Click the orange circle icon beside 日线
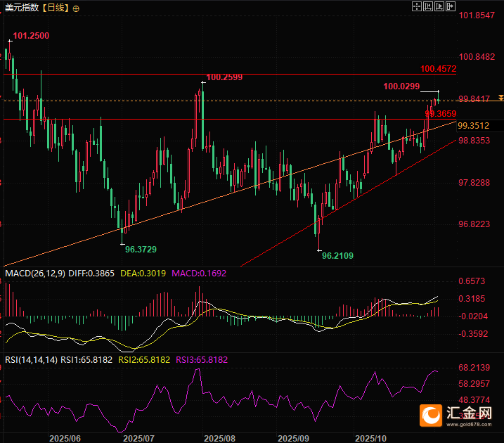The height and width of the screenshot is (443, 504). point(76,8)
